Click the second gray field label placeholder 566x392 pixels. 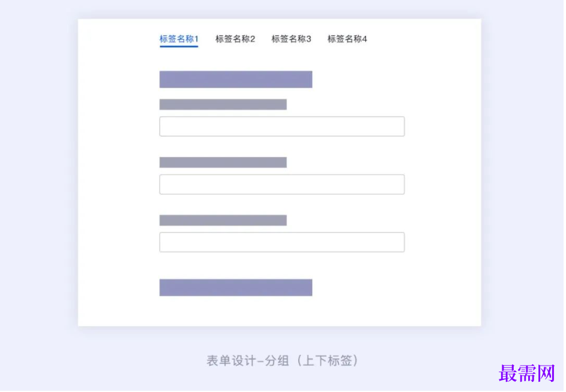point(223,162)
